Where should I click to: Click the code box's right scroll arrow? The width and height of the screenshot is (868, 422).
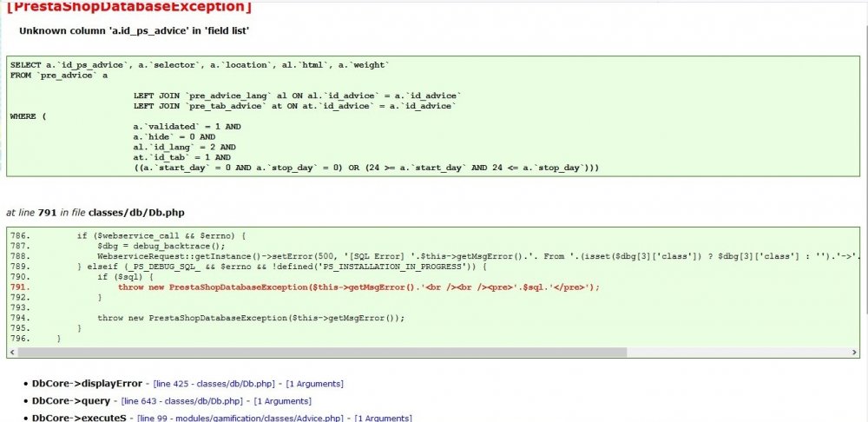(855, 353)
